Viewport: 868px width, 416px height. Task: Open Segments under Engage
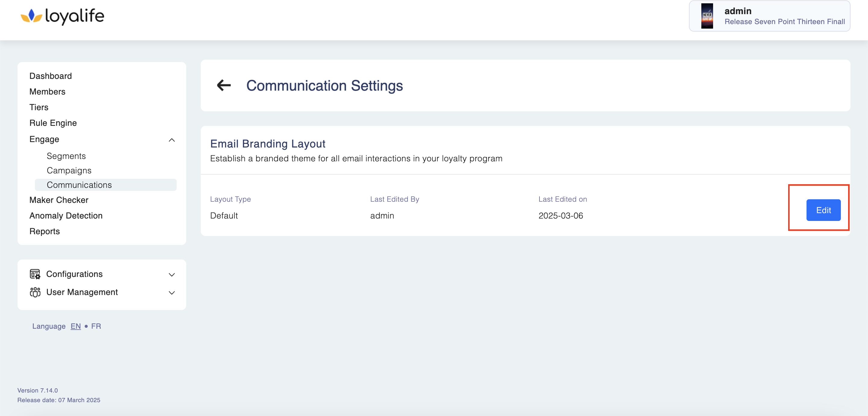[x=66, y=156]
